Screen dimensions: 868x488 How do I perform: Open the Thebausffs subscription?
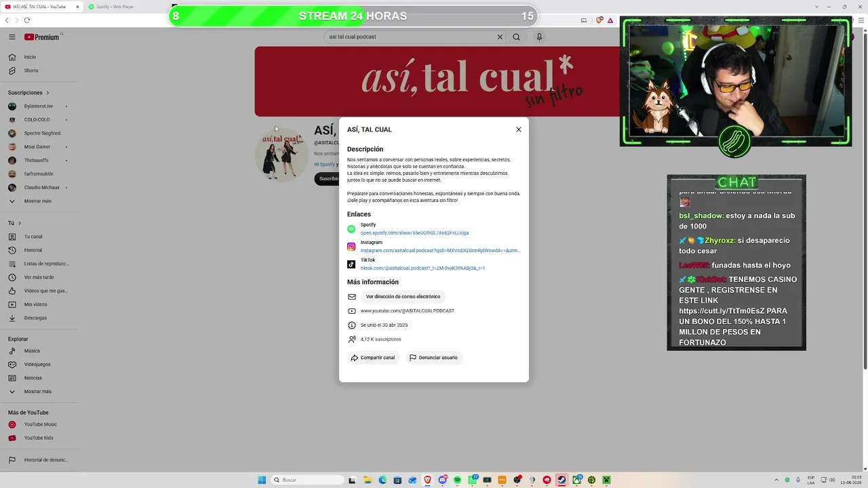(x=39, y=161)
